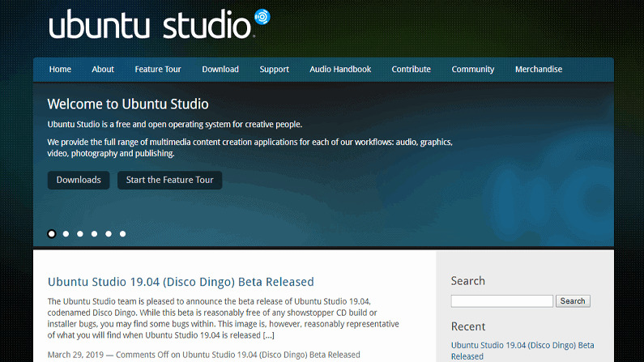Go to Feature Tour in navigation
644x362 pixels.
[158, 70]
